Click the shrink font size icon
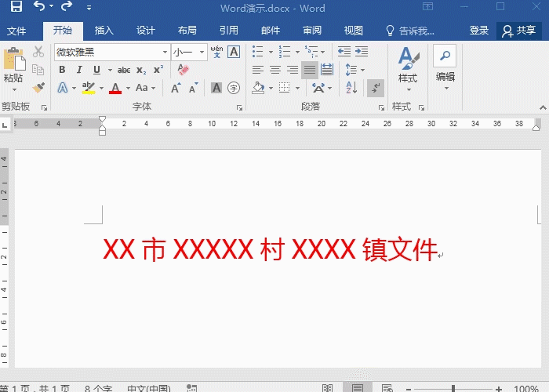Viewport: 549px width, 392px height. [193, 88]
